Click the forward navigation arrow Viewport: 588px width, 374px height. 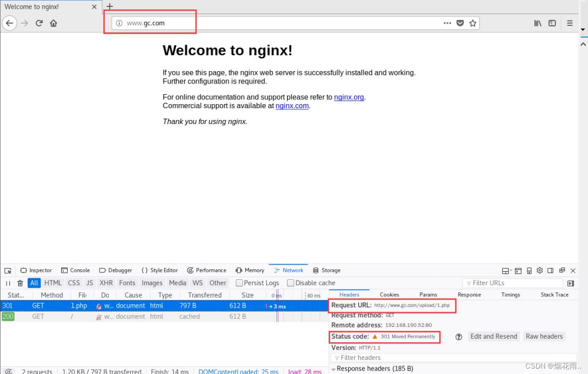coord(25,24)
